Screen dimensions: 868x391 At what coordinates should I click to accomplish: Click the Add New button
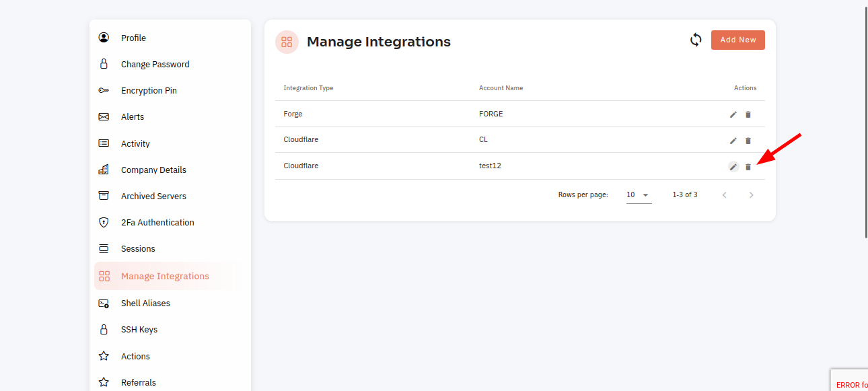[738, 40]
